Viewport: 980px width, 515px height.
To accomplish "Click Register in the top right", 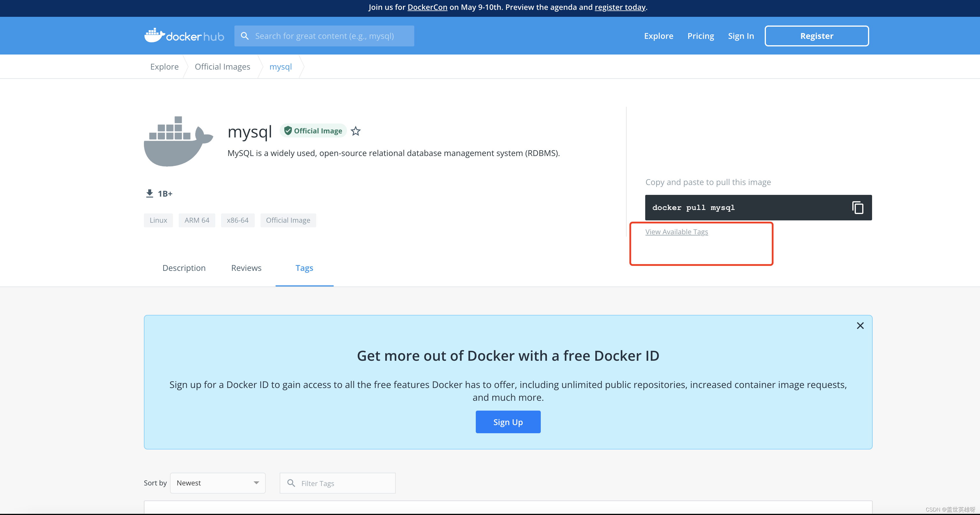I will coord(816,35).
